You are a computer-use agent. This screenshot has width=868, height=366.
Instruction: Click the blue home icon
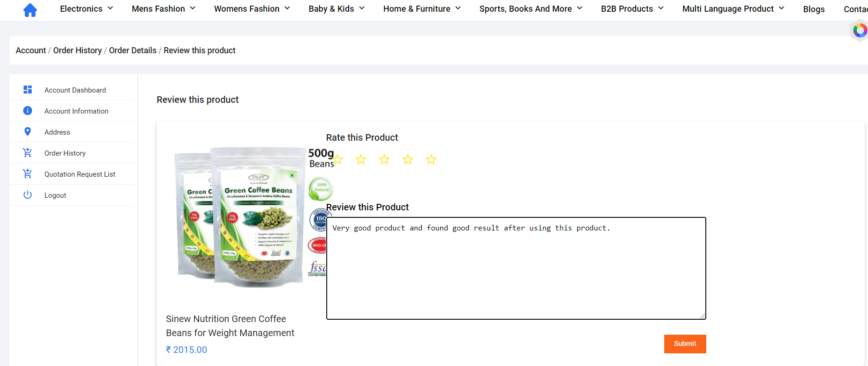click(x=30, y=10)
